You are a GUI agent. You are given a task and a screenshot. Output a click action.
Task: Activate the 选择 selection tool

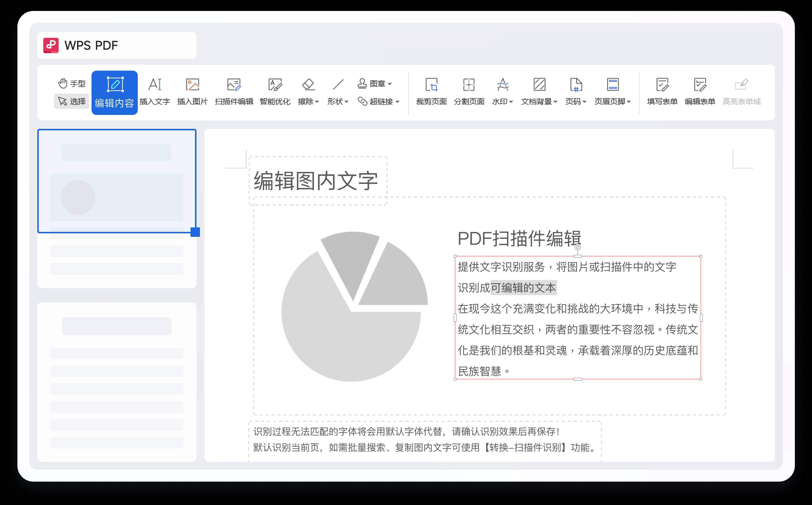[71, 102]
